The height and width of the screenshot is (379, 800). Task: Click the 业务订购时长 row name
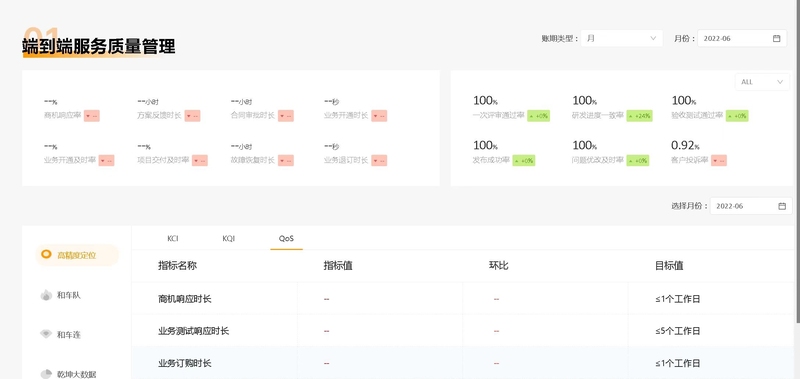click(x=185, y=364)
